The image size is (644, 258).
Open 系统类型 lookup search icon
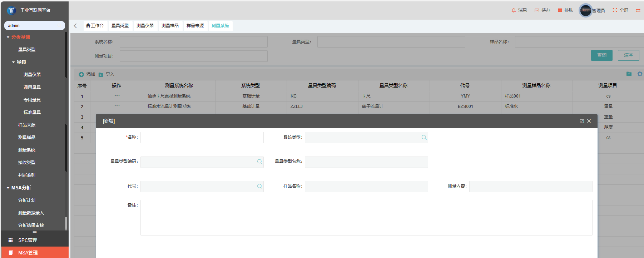click(x=424, y=138)
